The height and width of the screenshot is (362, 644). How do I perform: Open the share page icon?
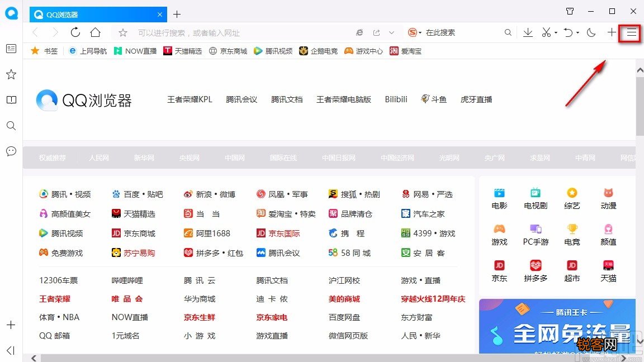(376, 33)
